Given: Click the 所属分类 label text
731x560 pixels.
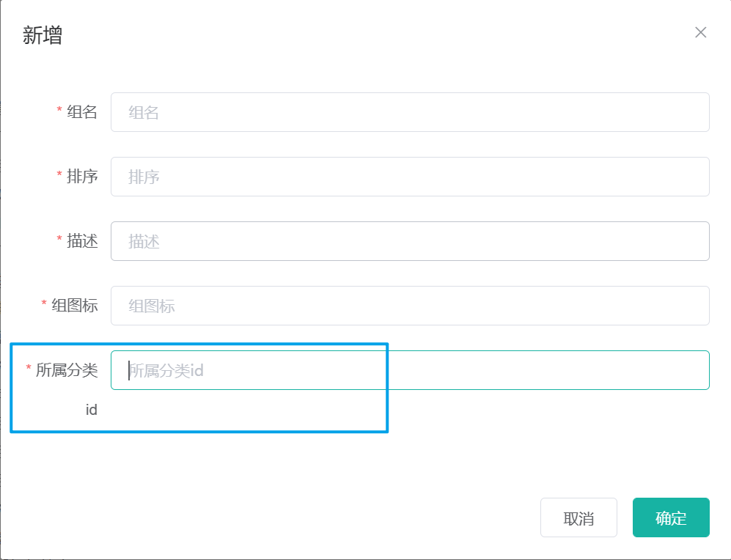Looking at the screenshot, I should tap(67, 370).
